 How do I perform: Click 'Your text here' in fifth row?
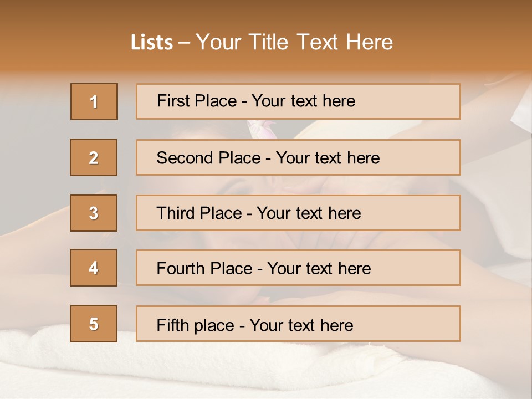(301, 325)
